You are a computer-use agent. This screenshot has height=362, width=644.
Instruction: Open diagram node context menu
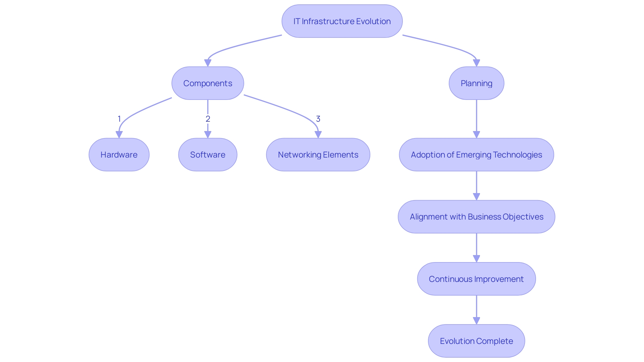point(340,21)
